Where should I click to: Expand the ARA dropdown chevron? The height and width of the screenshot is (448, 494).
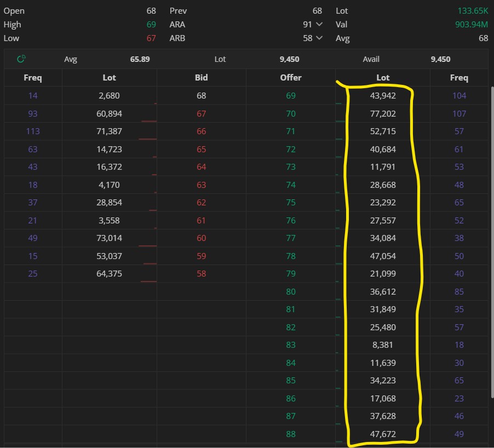pos(319,25)
